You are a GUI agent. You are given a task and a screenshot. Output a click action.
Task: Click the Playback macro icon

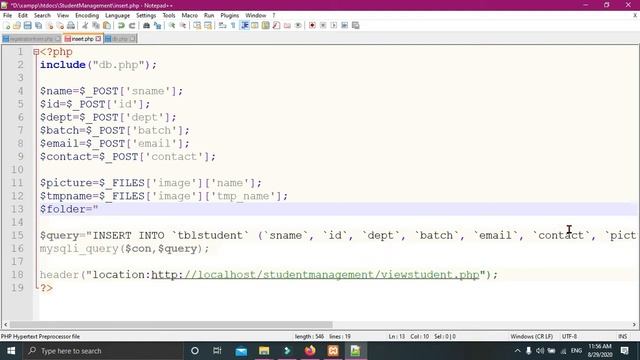pos(334,25)
